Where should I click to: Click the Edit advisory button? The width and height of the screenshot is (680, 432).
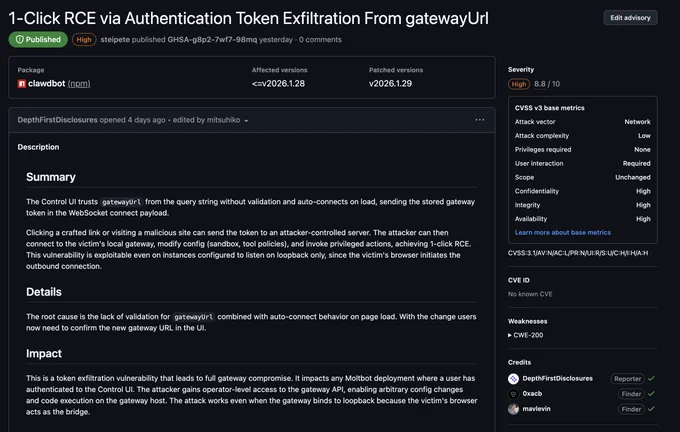pyautogui.click(x=630, y=18)
